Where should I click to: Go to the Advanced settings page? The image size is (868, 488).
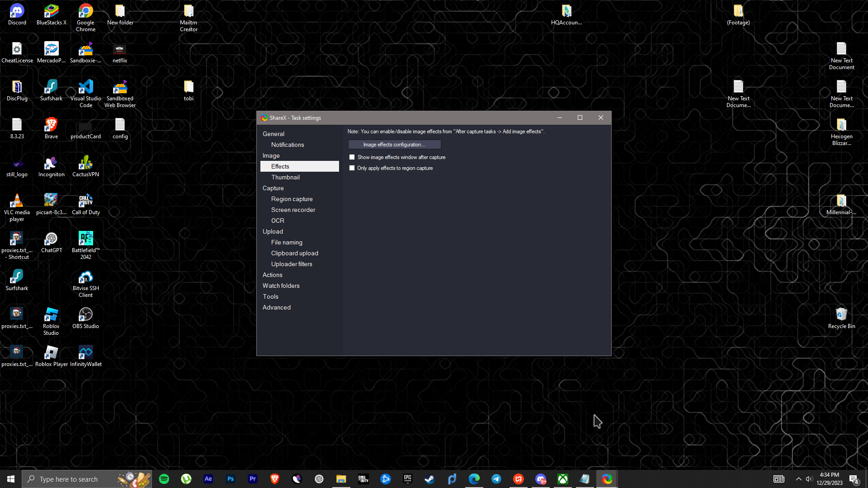click(276, 307)
